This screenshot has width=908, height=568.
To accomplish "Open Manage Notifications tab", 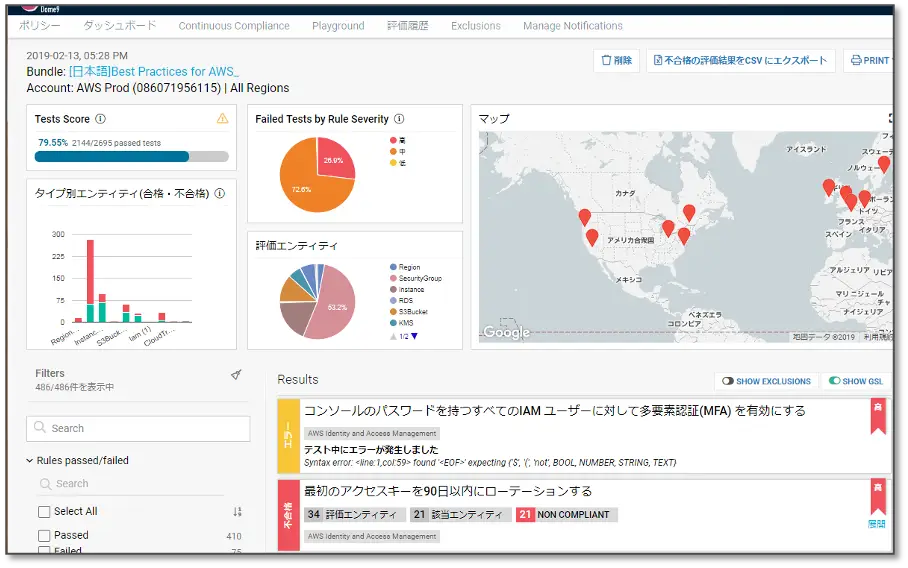I will click(x=573, y=25).
